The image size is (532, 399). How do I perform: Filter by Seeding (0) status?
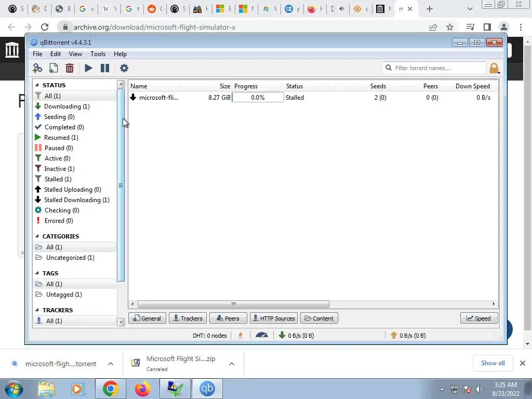tap(59, 117)
